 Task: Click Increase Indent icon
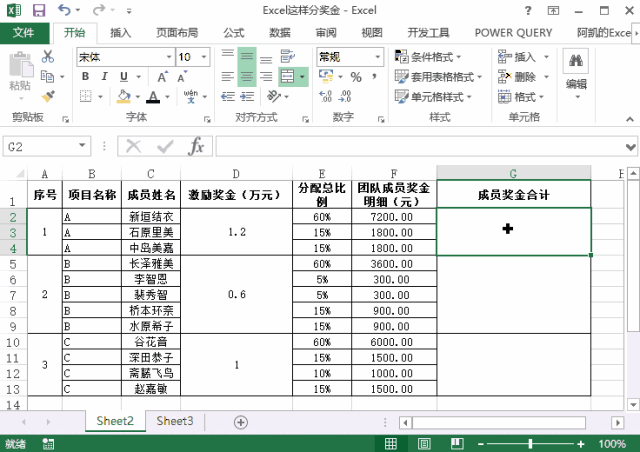click(x=247, y=96)
